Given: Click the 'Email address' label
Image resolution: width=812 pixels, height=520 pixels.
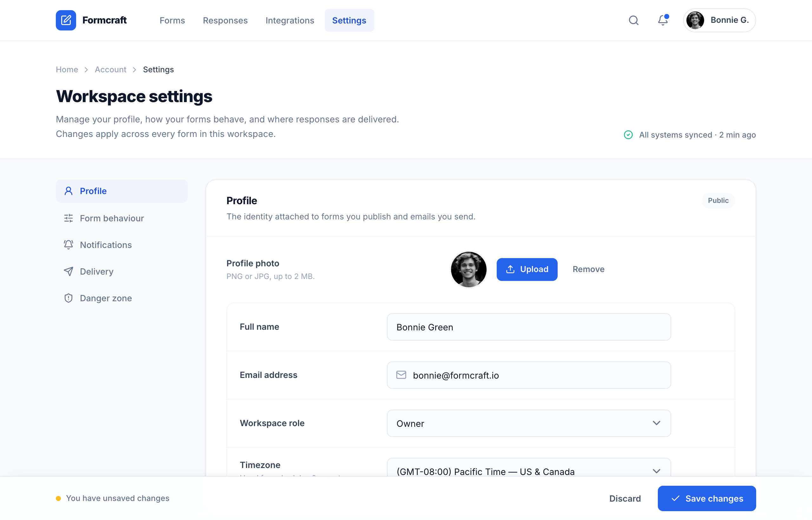Looking at the screenshot, I should pyautogui.click(x=269, y=375).
